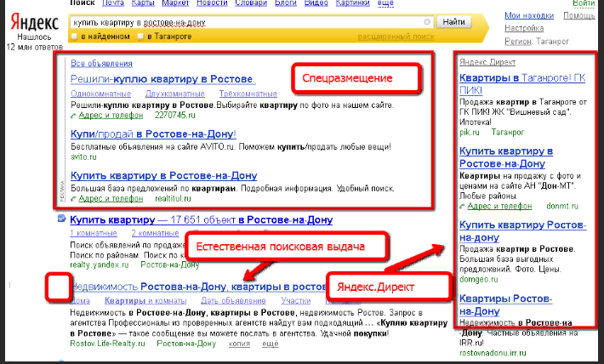This screenshot has height=364, width=604.
Task: Click the pik.ru green URL
Action: point(470,133)
